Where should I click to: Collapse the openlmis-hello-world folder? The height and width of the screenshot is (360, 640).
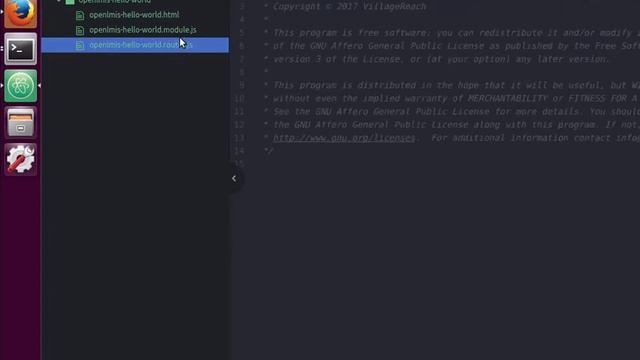[x=59, y=1]
